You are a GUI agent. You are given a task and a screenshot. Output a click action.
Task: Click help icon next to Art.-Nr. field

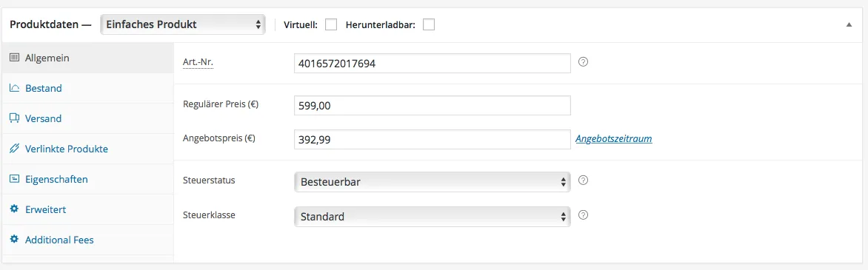tap(582, 62)
